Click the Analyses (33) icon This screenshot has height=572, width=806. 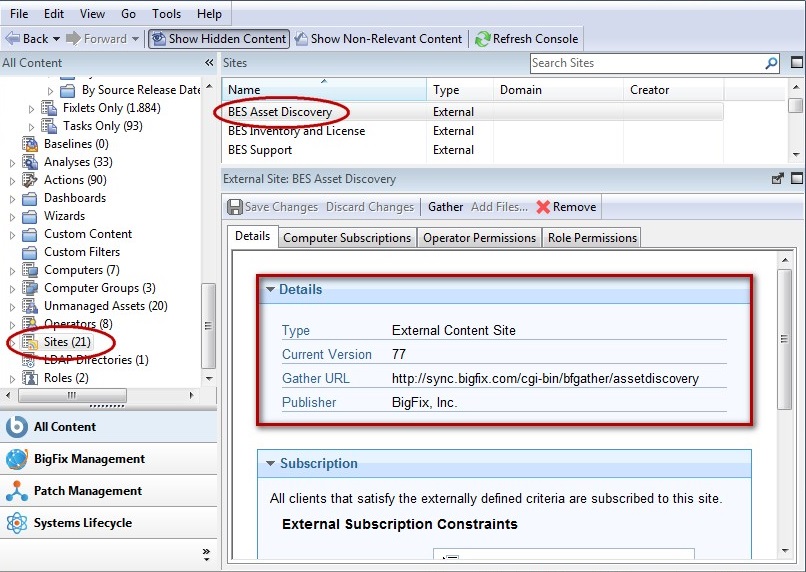(x=30, y=162)
